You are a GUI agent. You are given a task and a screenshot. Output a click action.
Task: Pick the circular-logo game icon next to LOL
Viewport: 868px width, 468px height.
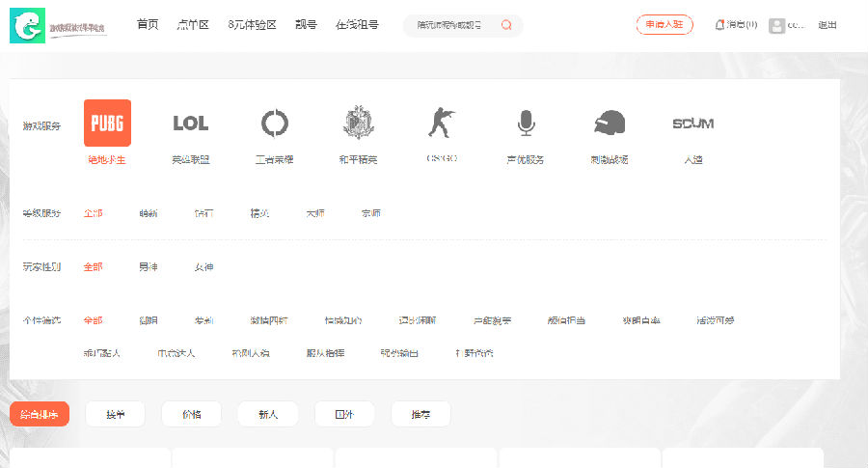tap(274, 123)
